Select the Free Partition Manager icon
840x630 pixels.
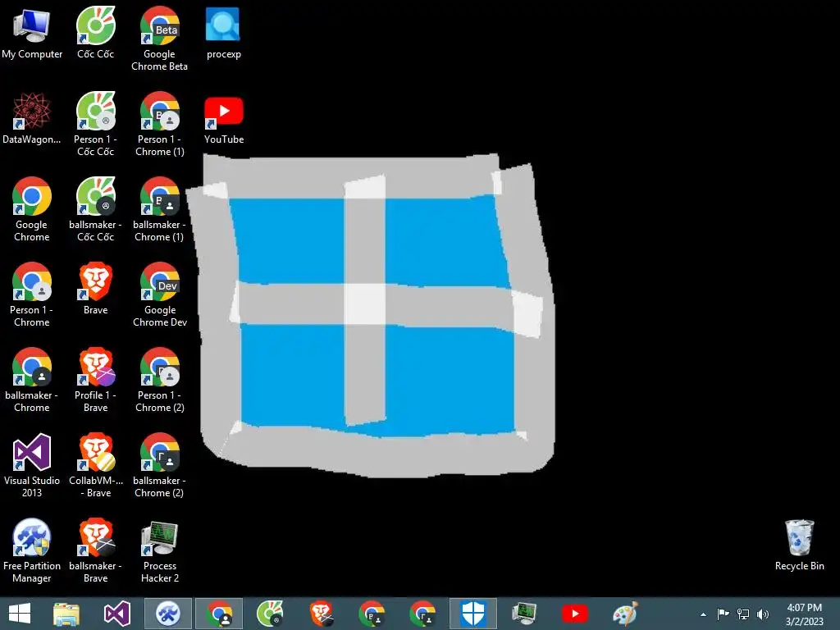(x=32, y=550)
